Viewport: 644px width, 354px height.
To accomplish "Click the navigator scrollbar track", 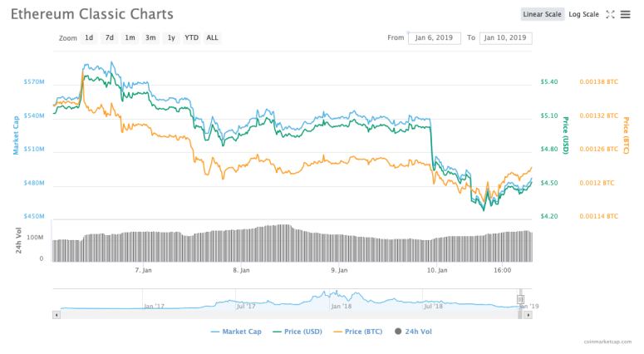I will (x=288, y=315).
